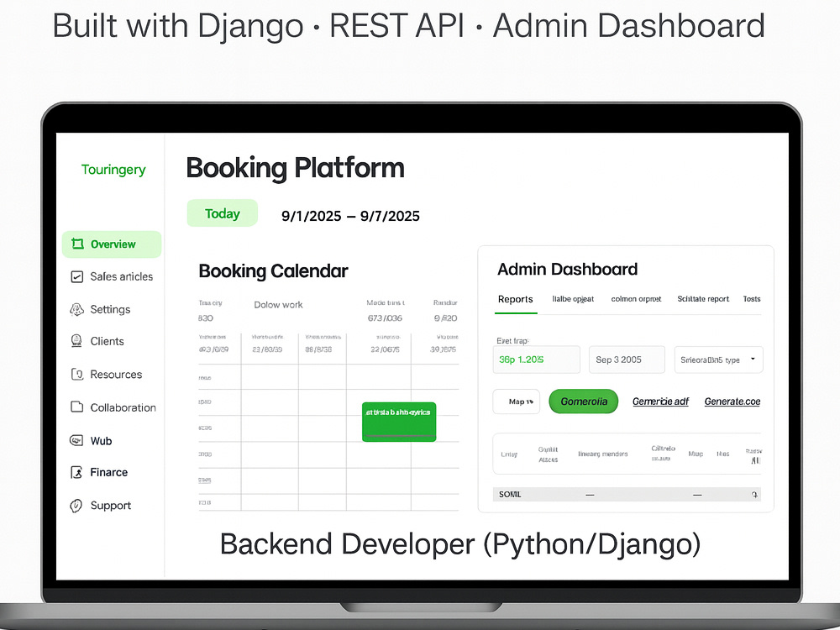Click the 9/1/2025 – 9/7/2025 date range

click(350, 217)
